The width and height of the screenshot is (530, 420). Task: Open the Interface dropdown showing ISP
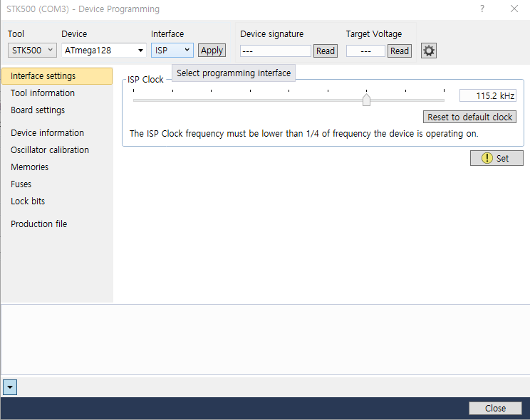tap(172, 51)
